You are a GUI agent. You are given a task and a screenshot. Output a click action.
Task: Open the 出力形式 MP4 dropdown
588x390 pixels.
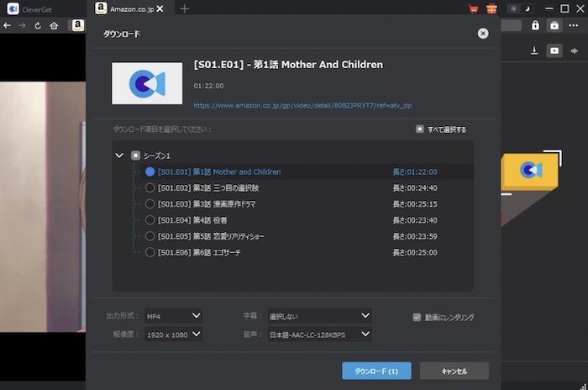coord(174,316)
